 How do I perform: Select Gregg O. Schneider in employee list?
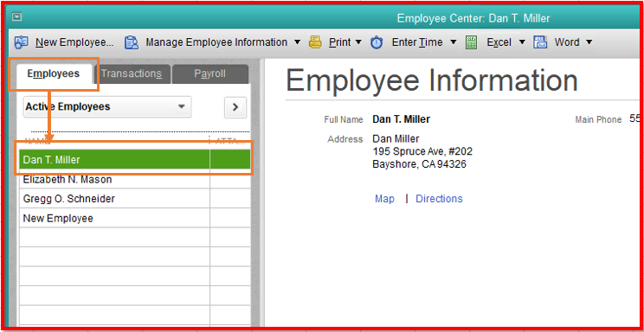click(135, 199)
